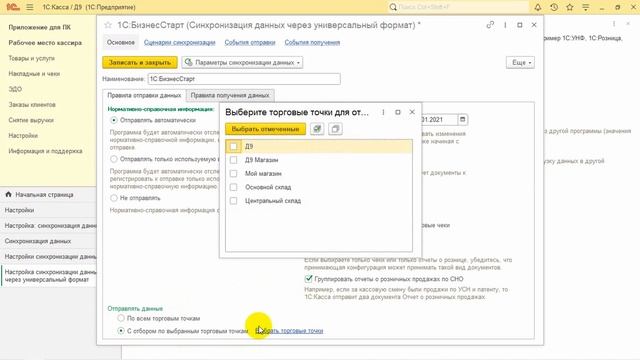
Task: Tick the Д9 checkbox
Action: [233, 146]
